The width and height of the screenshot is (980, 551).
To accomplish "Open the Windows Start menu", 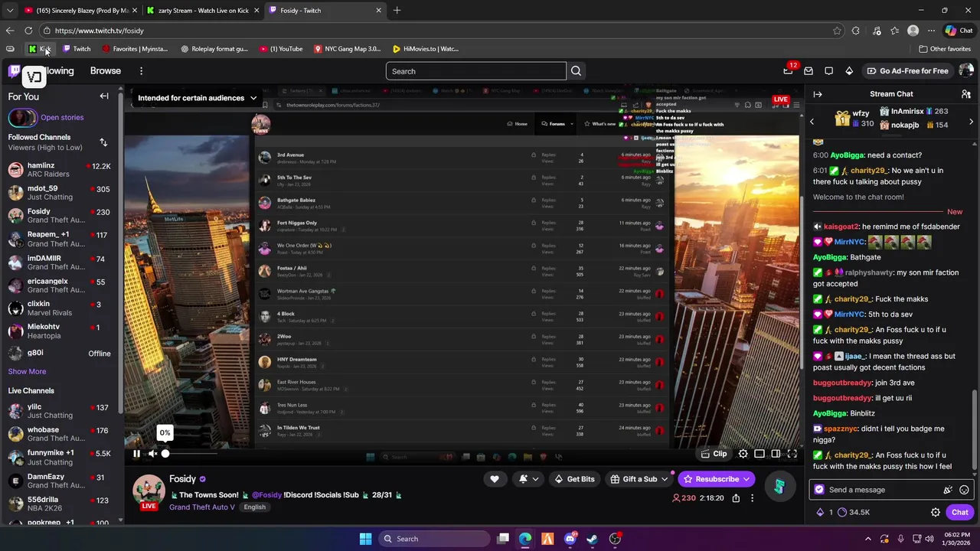I will (x=365, y=539).
